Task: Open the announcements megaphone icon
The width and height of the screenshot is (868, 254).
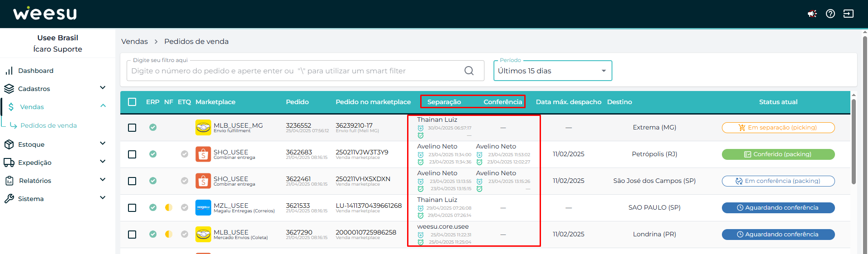Action: [x=812, y=14]
